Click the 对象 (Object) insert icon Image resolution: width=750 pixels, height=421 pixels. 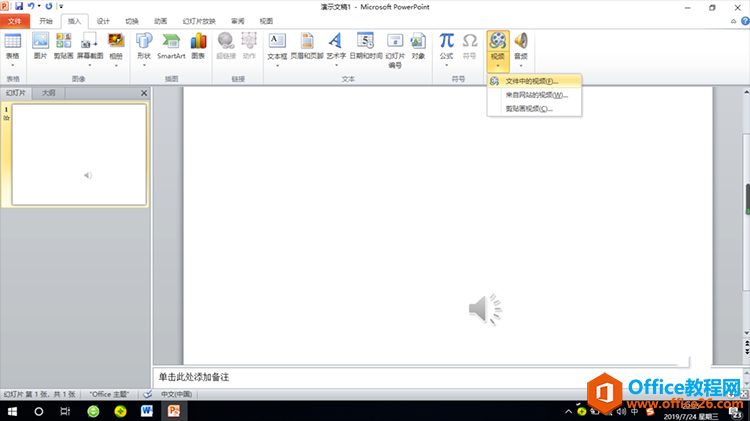(x=418, y=45)
